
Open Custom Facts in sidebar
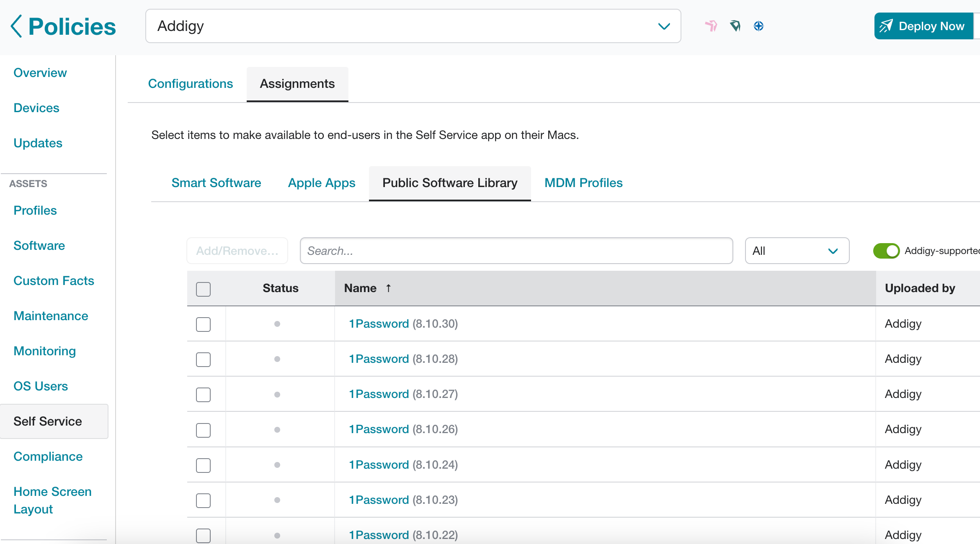point(54,281)
